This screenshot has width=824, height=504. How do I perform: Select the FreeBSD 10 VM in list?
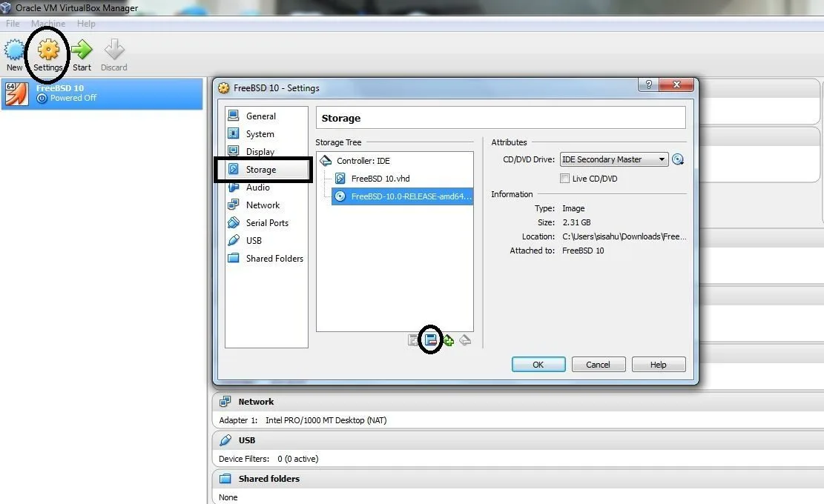tap(102, 94)
